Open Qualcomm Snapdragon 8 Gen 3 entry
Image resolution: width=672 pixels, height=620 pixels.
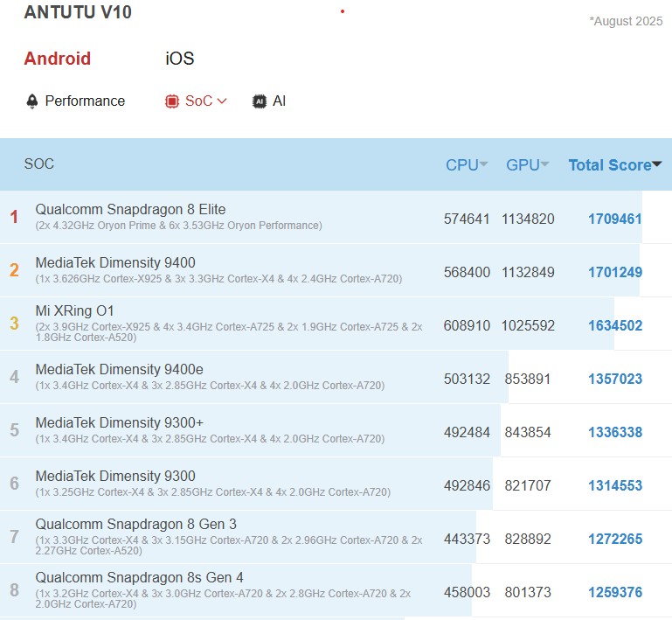[x=135, y=524]
